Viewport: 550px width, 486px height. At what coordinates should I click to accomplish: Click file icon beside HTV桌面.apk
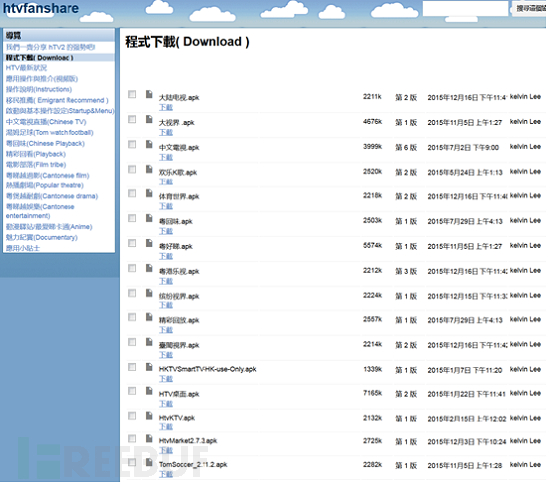tap(149, 391)
